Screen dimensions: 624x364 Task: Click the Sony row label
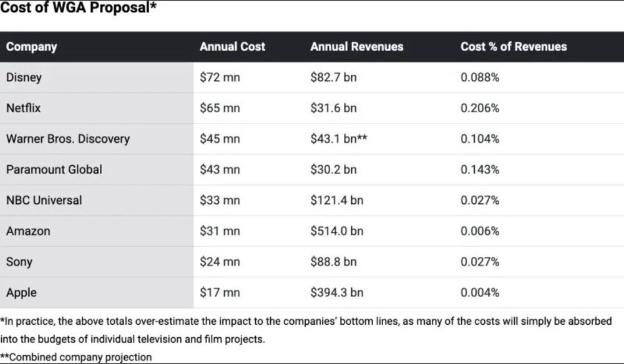point(19,262)
